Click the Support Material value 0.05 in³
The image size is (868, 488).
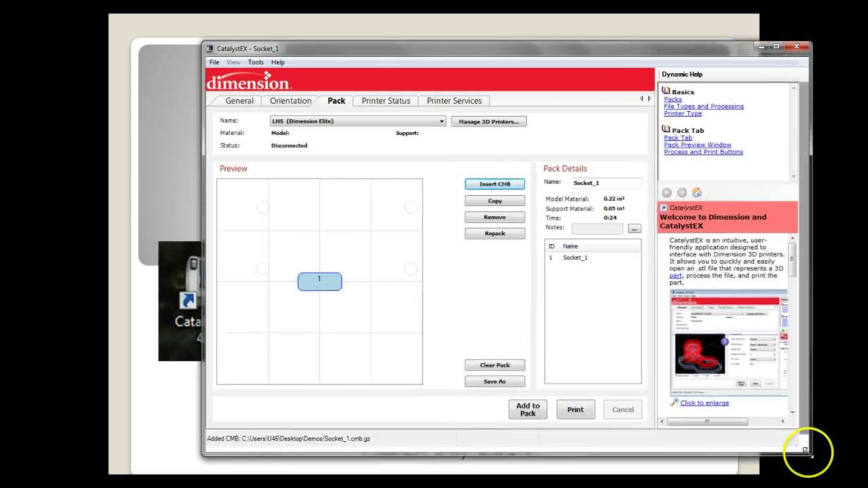(614, 209)
